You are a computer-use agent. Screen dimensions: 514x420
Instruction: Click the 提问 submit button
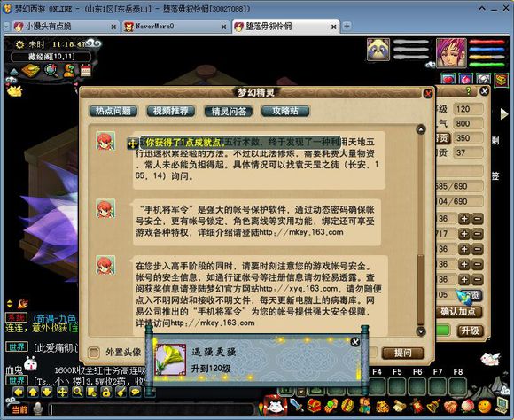point(403,353)
